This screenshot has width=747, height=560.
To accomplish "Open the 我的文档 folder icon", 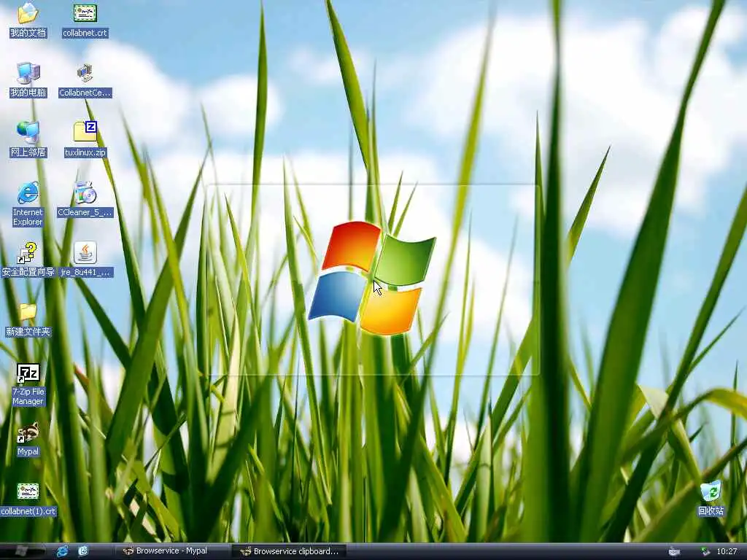I will coord(28,19).
